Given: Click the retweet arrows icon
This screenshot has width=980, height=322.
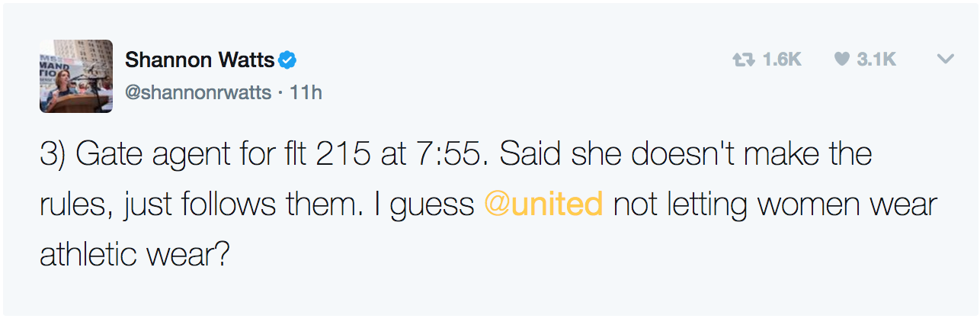Looking at the screenshot, I should (x=742, y=60).
